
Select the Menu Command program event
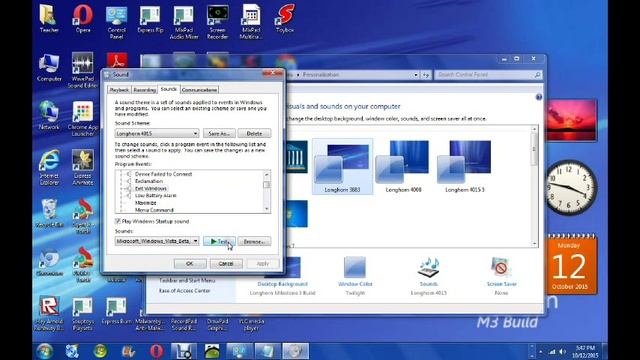pyautogui.click(x=154, y=210)
